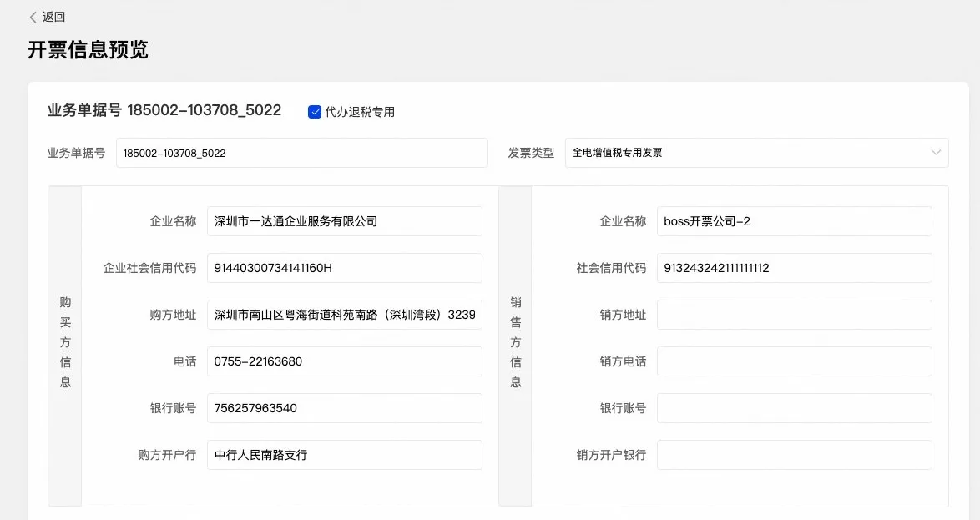Click the 购方地址 input field
This screenshot has height=520, width=980.
click(x=344, y=315)
